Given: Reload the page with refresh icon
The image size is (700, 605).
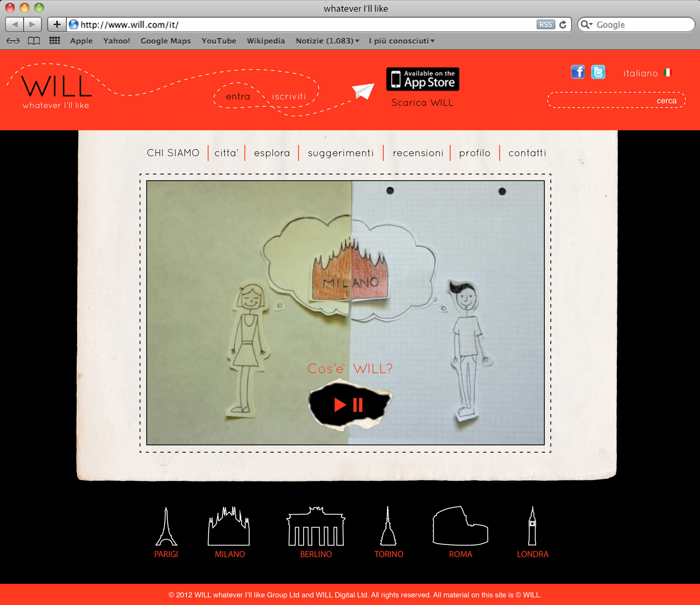Looking at the screenshot, I should tap(563, 25).
